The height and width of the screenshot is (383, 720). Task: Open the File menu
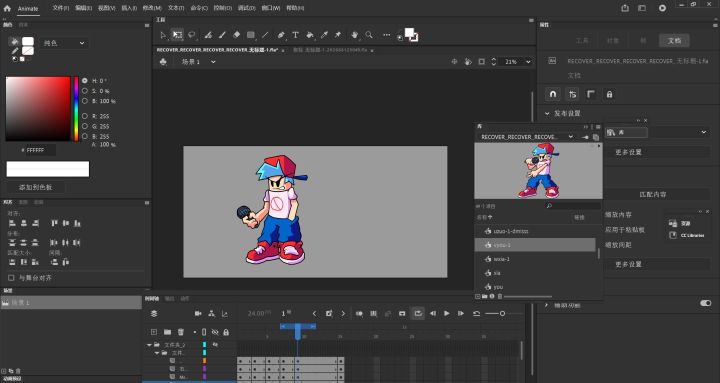[61, 8]
